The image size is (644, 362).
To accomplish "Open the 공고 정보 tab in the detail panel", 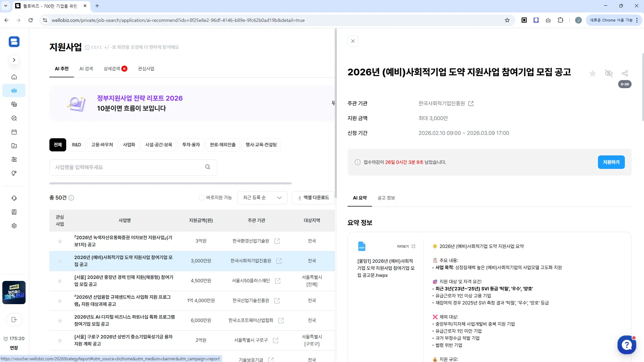I will pyautogui.click(x=386, y=198).
